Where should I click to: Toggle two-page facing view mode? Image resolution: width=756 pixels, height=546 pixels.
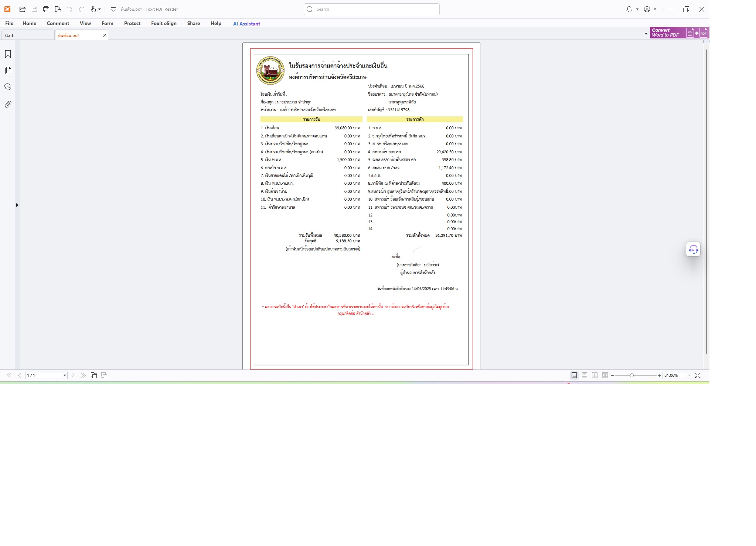point(595,375)
